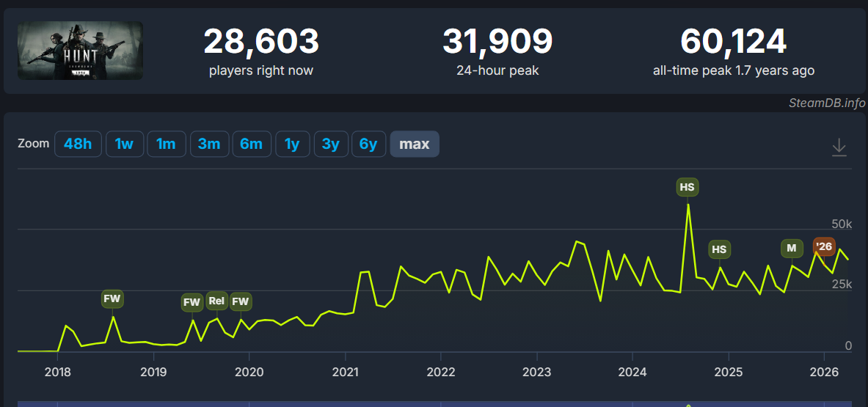The image size is (868, 407).
Task: Click the 2023 x-axis label
Action: point(536,371)
